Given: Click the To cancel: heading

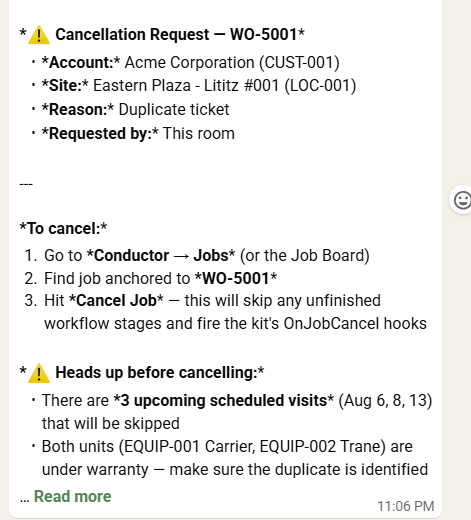Looking at the screenshot, I should (63, 229).
